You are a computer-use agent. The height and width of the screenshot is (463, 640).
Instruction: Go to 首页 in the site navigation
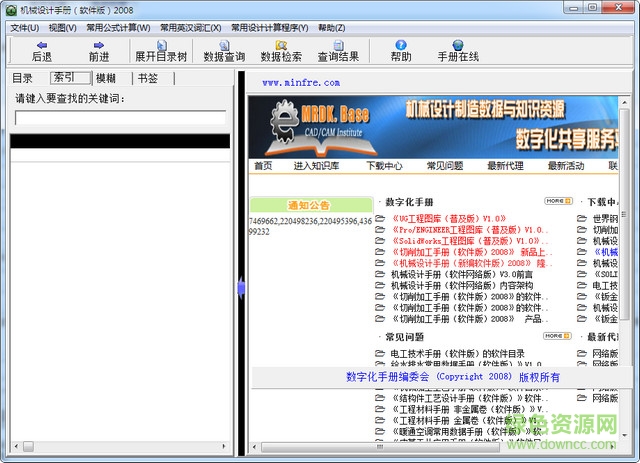point(263,165)
